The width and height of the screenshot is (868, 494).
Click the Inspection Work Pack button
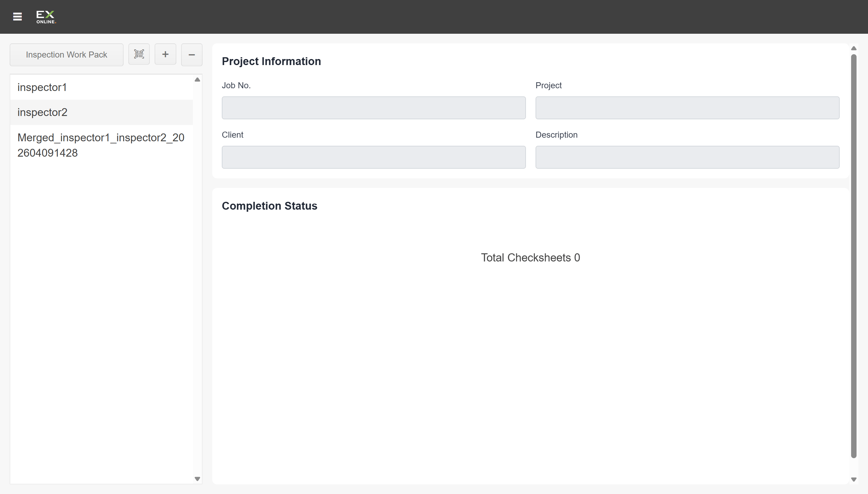pyautogui.click(x=67, y=55)
